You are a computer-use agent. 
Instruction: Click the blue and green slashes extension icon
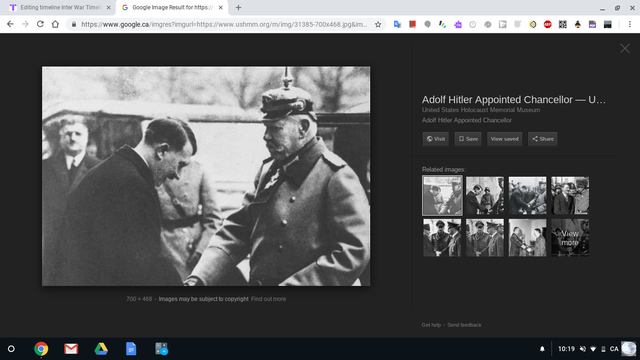pyautogui.click(x=442, y=24)
